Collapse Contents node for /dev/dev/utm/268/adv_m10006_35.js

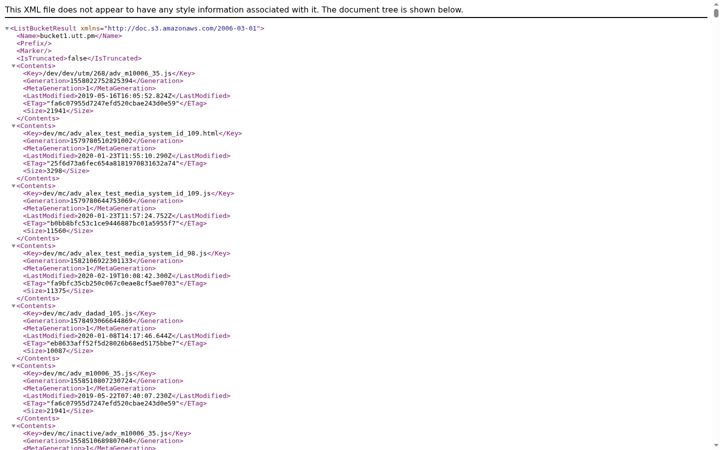[13, 66]
